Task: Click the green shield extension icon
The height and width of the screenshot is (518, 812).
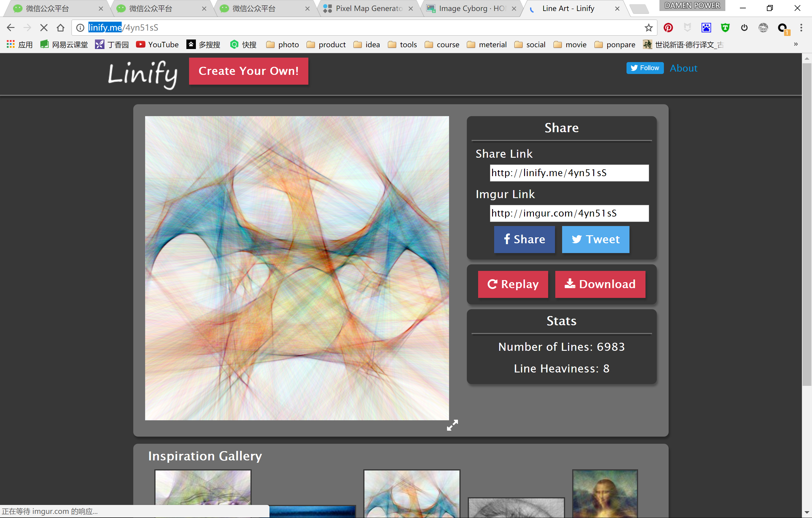Action: coord(725,28)
